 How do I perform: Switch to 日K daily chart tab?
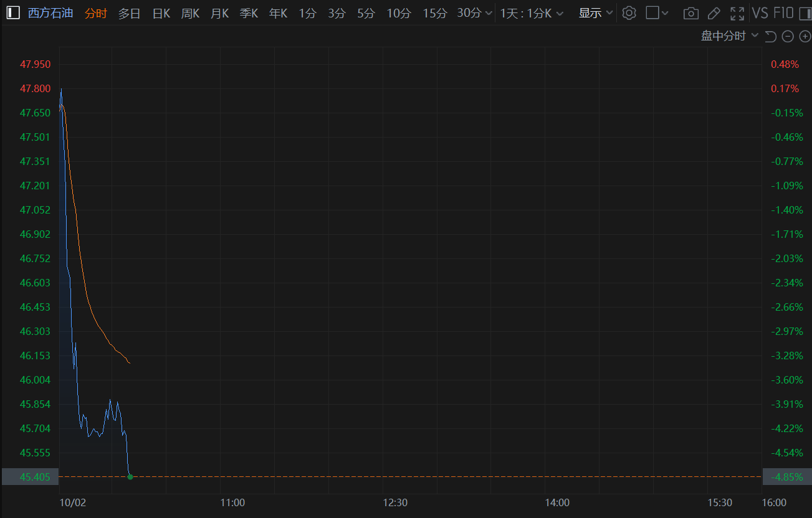pos(161,13)
